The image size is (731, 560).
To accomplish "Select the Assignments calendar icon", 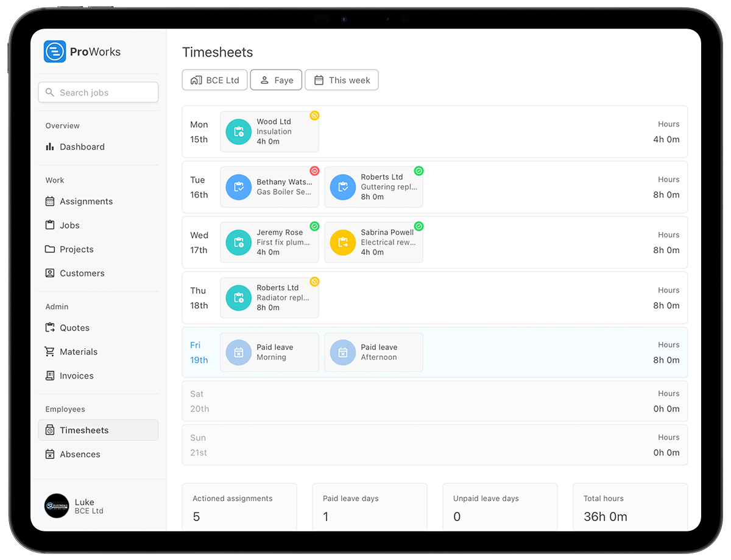I will pos(49,201).
